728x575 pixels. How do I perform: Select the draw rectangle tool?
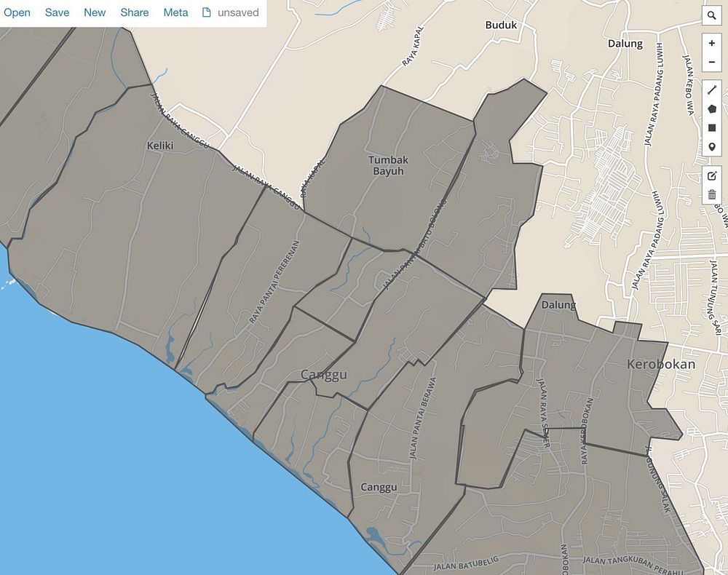pos(711,128)
